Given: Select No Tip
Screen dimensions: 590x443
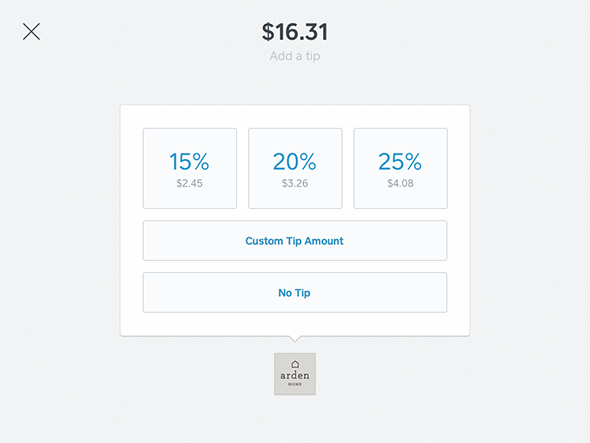Looking at the screenshot, I should (295, 292).
